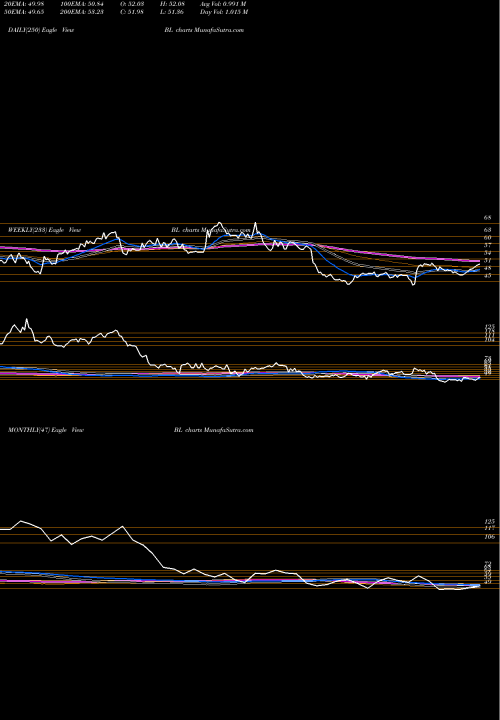
Task: Click the 20EMA value readout
Action: coord(22,4)
